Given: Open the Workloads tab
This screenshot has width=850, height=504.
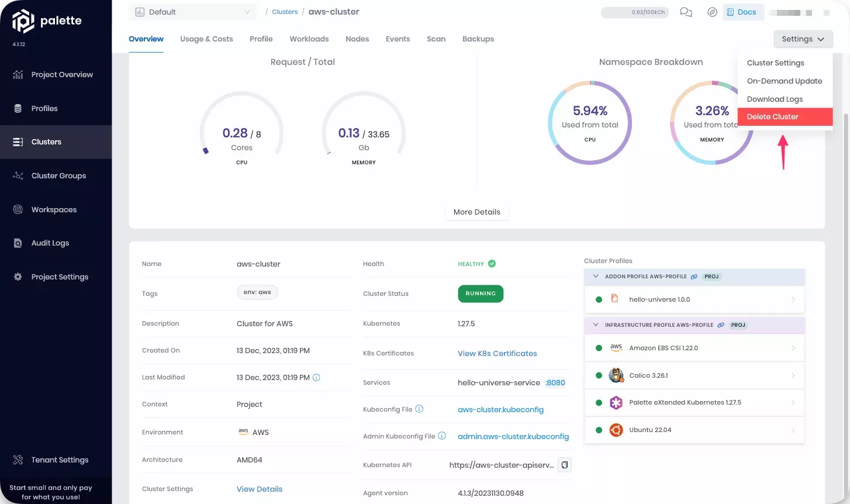Looking at the screenshot, I should [x=309, y=39].
